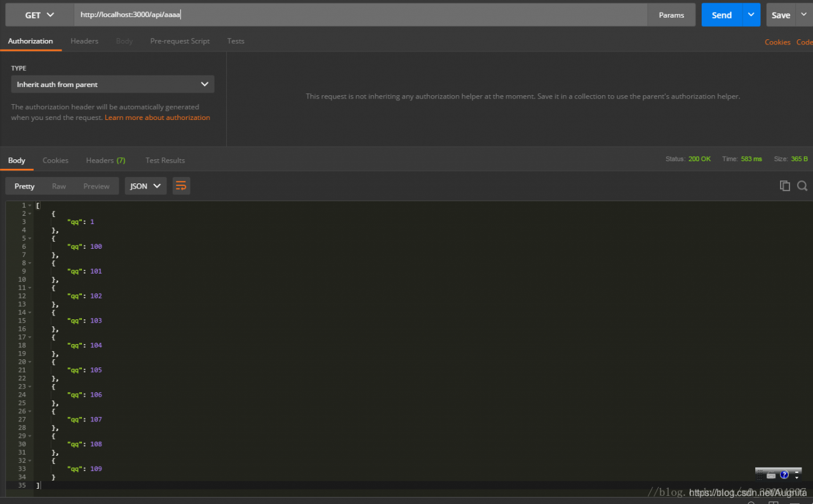The height and width of the screenshot is (504, 813).
Task: Open the request Tests tab
Action: point(236,41)
